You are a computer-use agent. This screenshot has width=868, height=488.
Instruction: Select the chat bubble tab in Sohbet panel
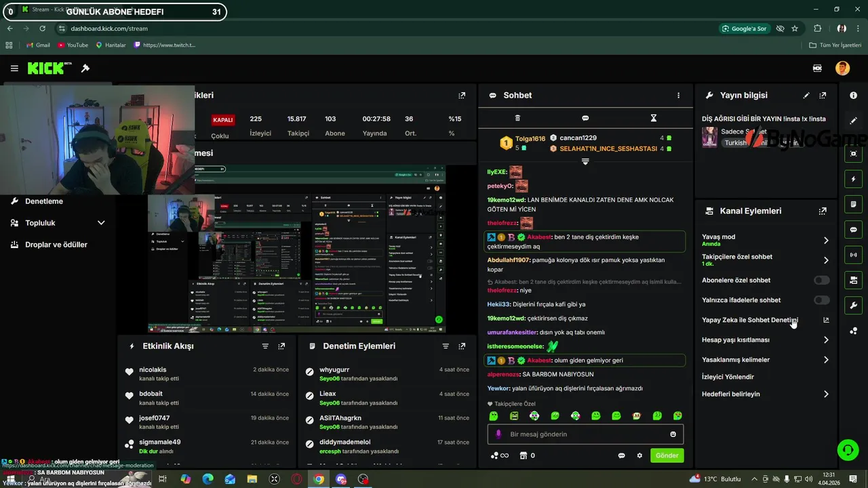click(585, 118)
